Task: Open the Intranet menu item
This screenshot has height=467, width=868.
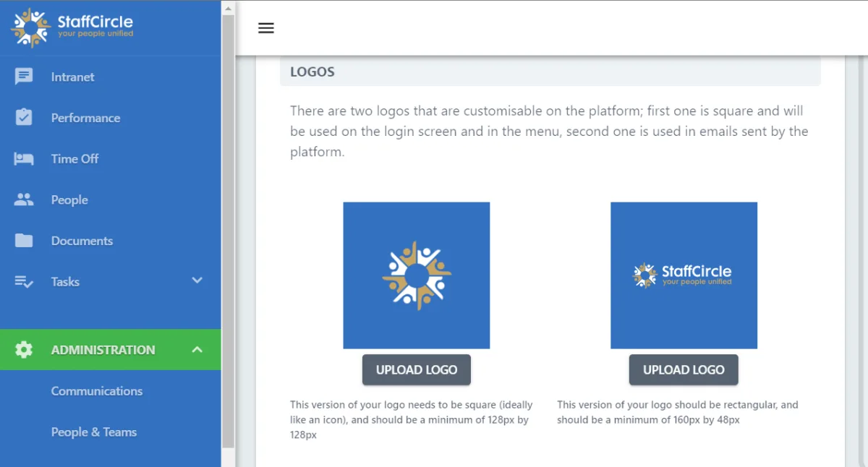Action: pyautogui.click(x=110, y=77)
